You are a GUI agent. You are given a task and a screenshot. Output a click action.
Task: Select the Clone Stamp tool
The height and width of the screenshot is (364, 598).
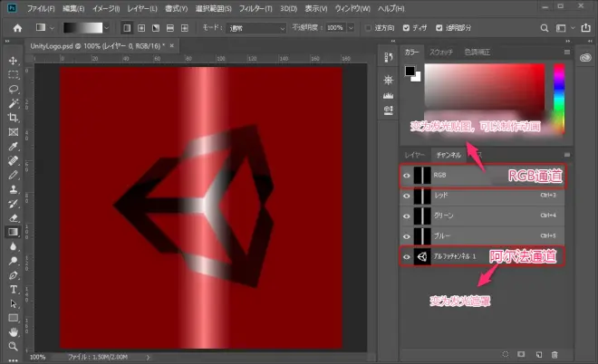[14, 189]
